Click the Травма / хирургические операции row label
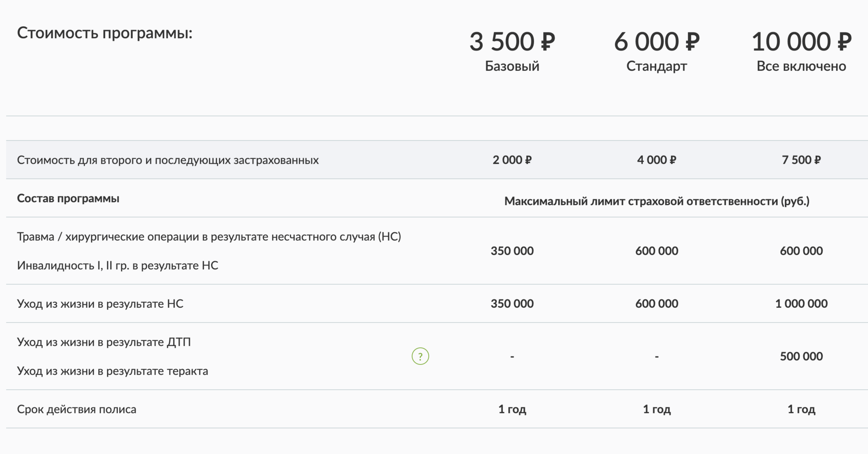This screenshot has width=868, height=454. pyautogui.click(x=209, y=237)
